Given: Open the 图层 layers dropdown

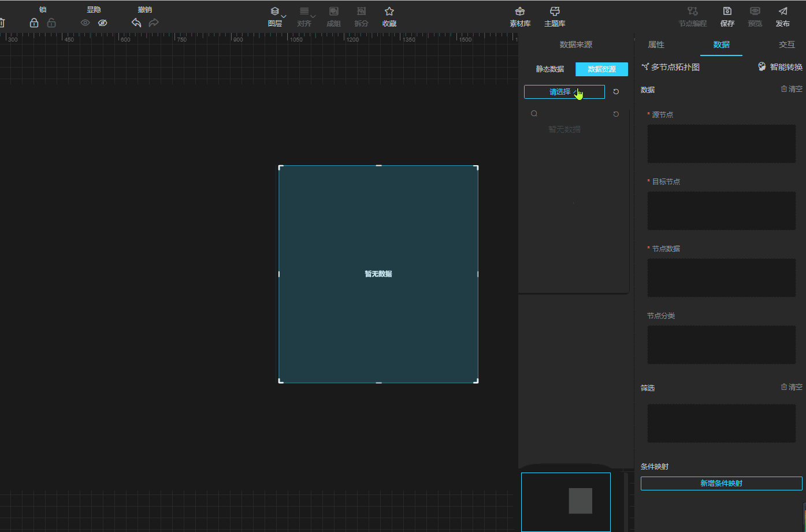Looking at the screenshot, I should 276,17.
